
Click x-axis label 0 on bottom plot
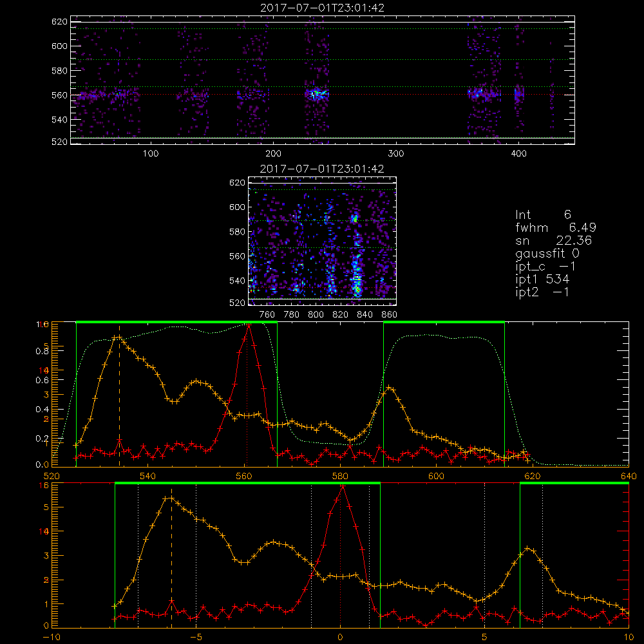pyautogui.click(x=340, y=638)
